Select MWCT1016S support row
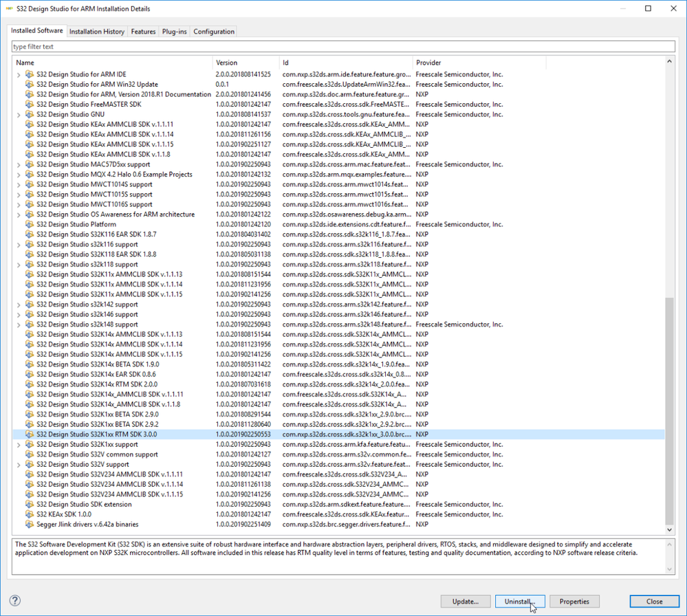The height and width of the screenshot is (616, 687). [x=338, y=205]
